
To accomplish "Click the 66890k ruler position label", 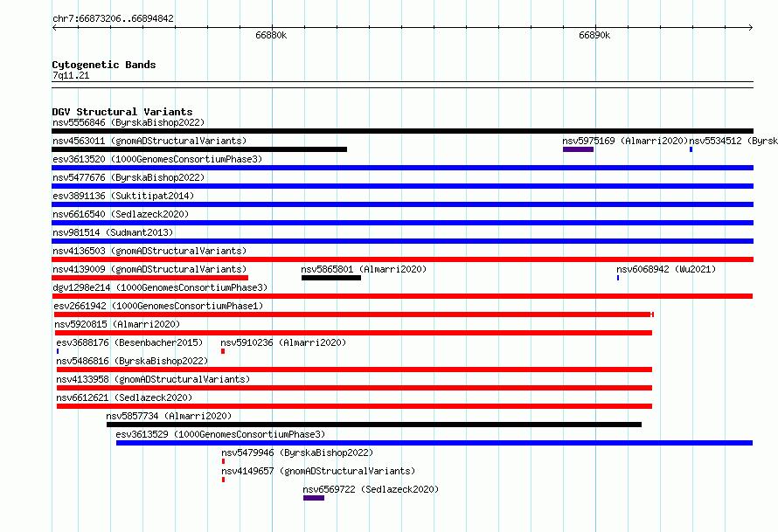I will click(x=594, y=35).
